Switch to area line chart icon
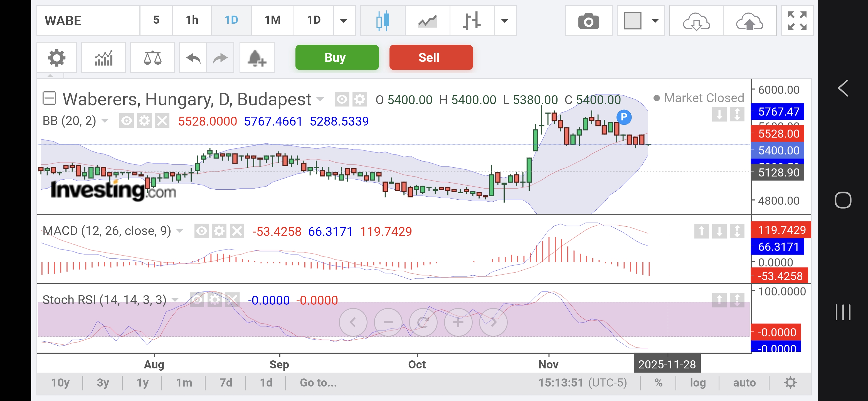The image size is (868, 401). point(427,21)
